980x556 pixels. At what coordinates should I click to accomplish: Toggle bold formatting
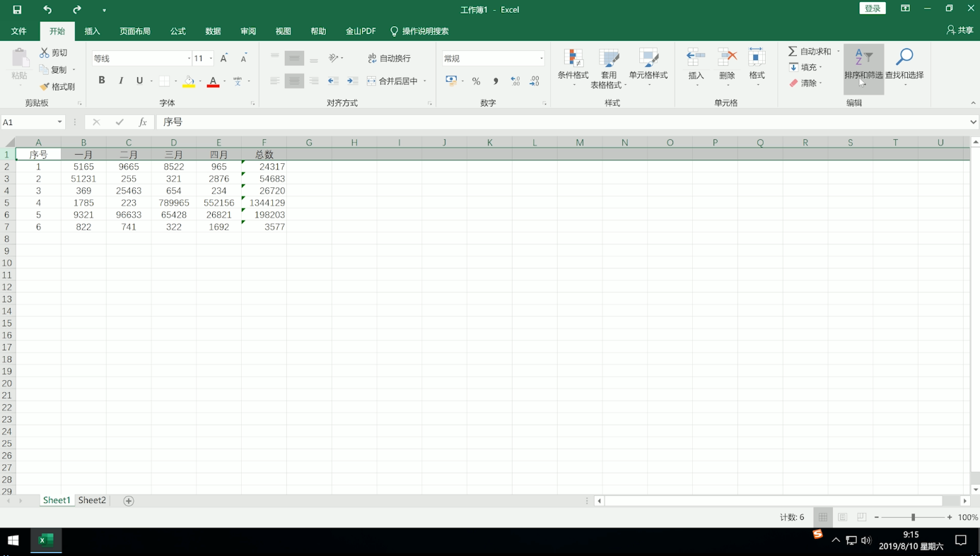tap(102, 81)
